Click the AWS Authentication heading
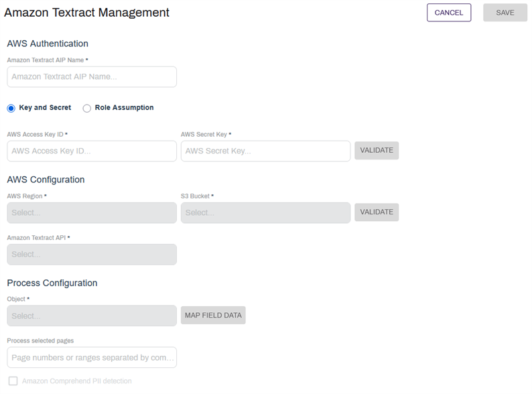Image resolution: width=532 pixels, height=394 pixels. [48, 44]
